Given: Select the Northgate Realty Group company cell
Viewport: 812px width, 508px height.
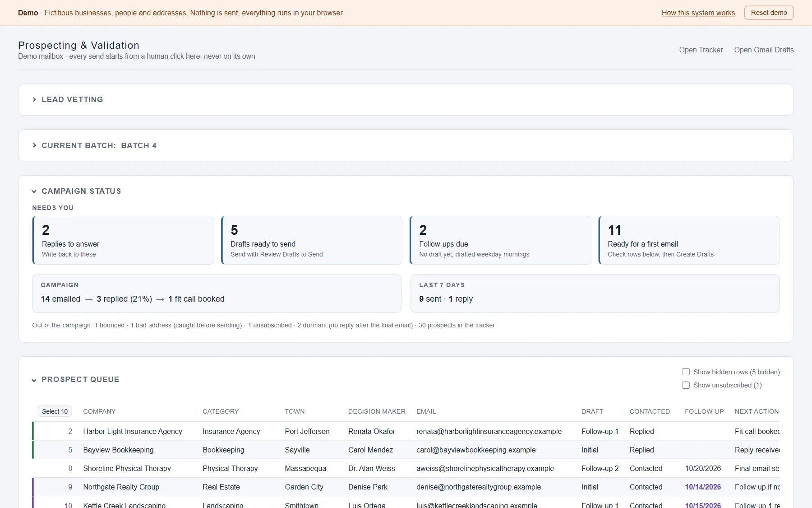Looking at the screenshot, I should [x=121, y=487].
